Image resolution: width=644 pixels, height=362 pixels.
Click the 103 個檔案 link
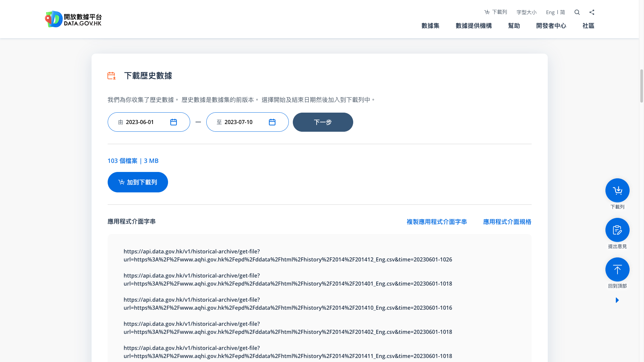coord(122,161)
